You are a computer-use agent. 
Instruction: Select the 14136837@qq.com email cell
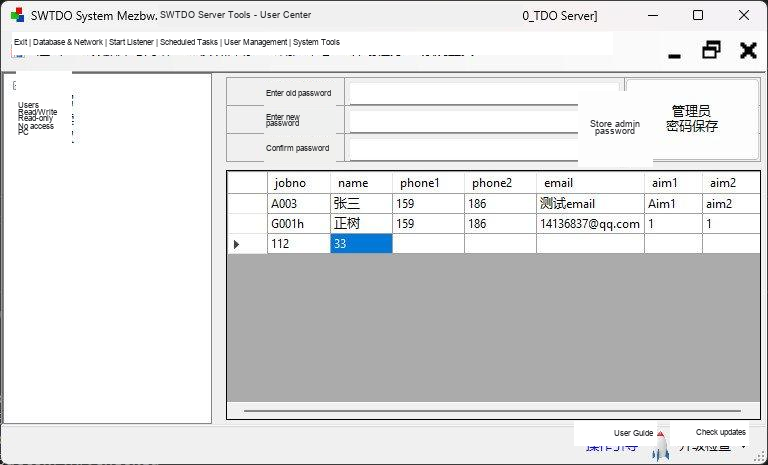[590, 223]
